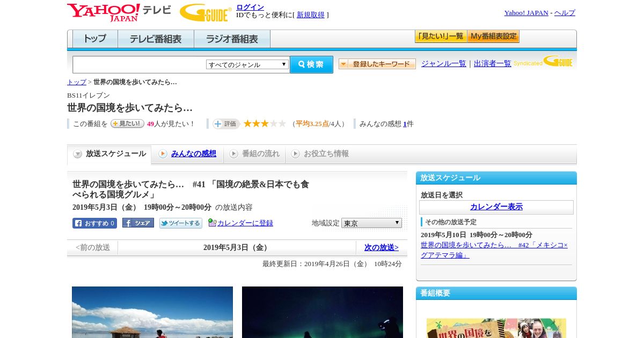Click the カレンダー表示 link
This screenshot has height=338, width=644.
(496, 207)
